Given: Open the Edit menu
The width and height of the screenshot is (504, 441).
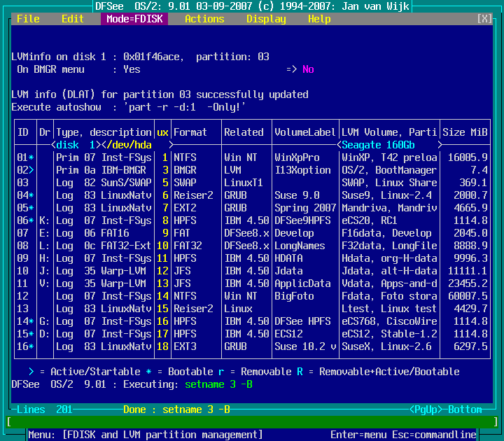Looking at the screenshot, I should 73,19.
